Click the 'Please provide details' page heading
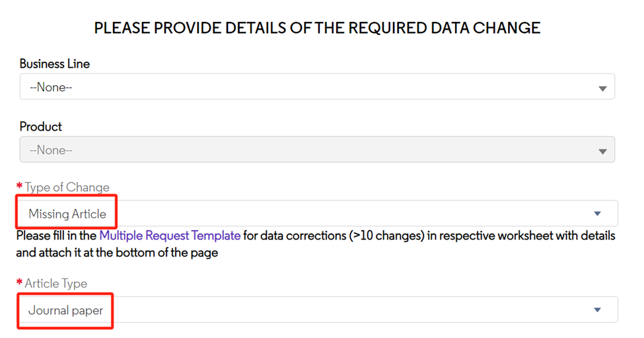Image resolution: width=644 pixels, height=338 pixels. 317,28
